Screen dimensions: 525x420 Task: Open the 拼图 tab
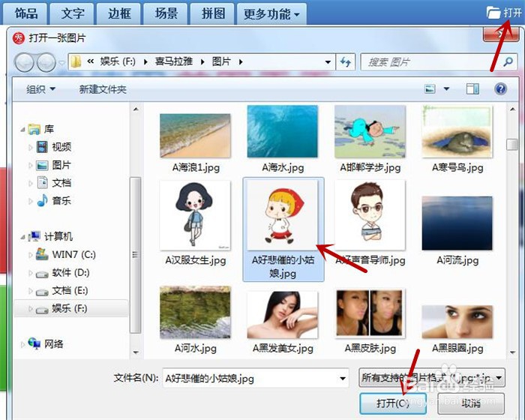[x=213, y=14]
